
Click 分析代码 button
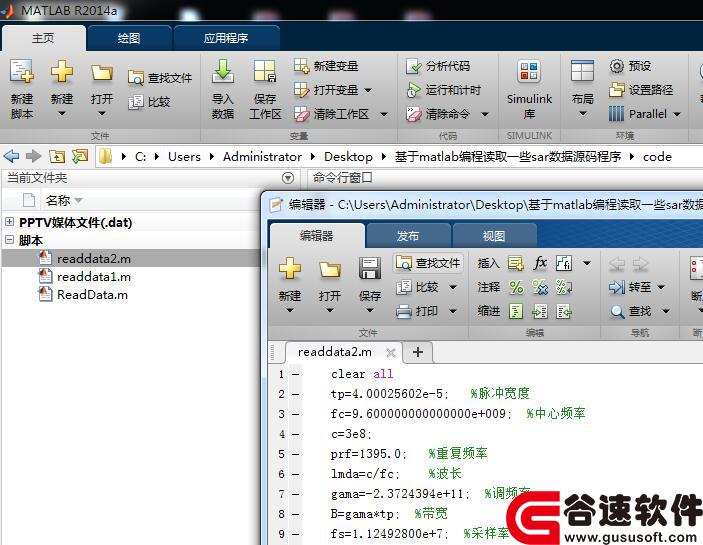[438, 66]
